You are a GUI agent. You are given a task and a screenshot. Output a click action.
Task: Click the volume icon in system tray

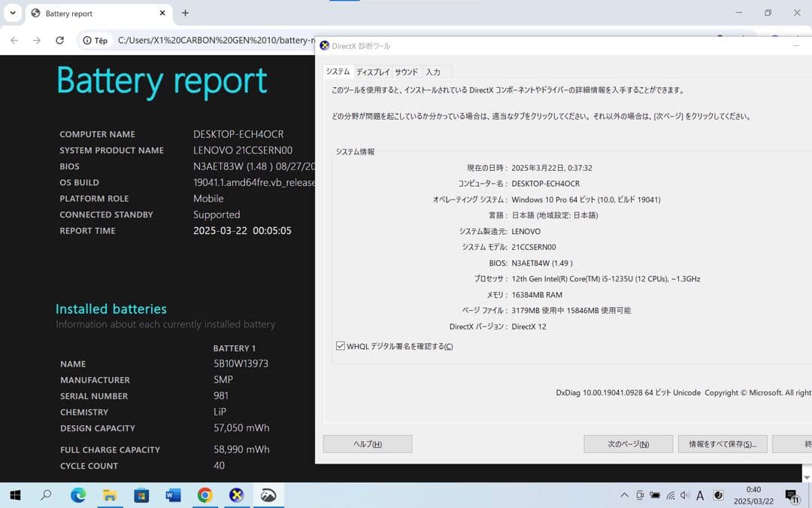coord(684,495)
